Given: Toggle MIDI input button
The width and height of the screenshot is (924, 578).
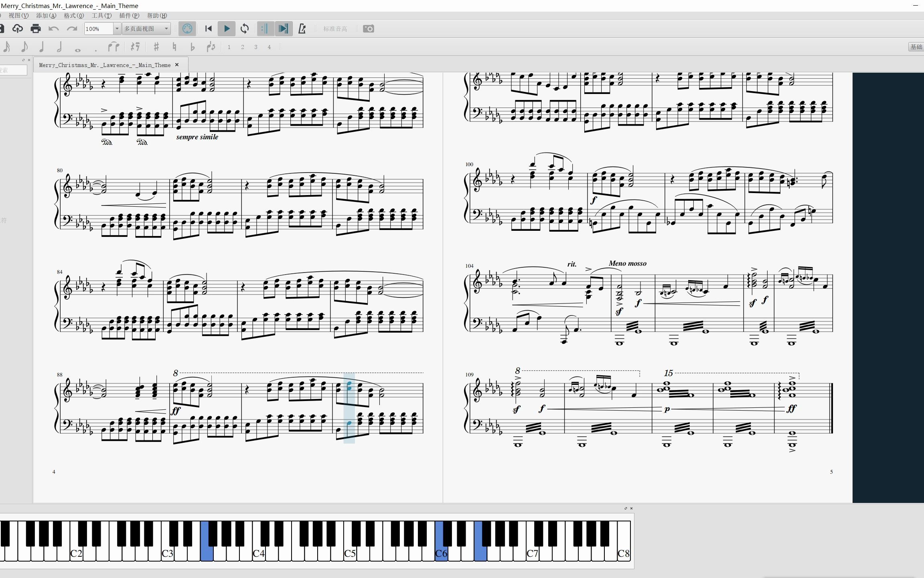Looking at the screenshot, I should [x=187, y=28].
